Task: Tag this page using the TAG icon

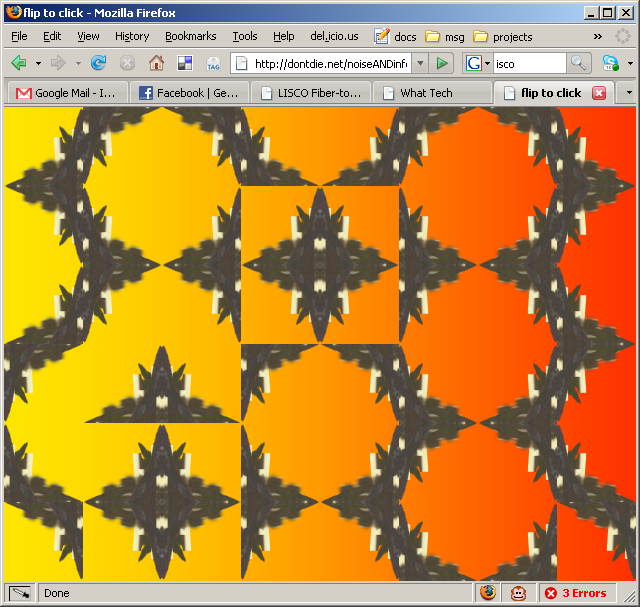Action: (213, 63)
